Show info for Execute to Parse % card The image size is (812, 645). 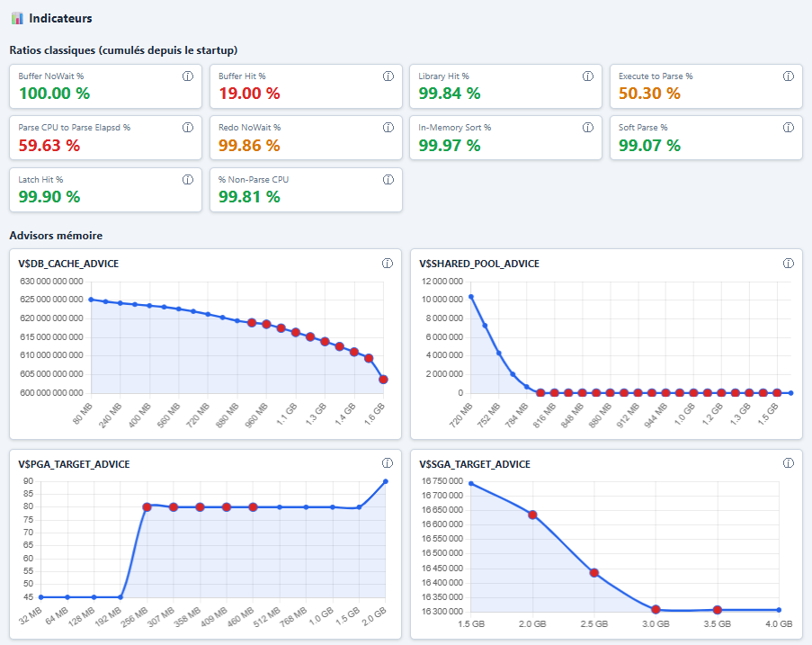(789, 76)
